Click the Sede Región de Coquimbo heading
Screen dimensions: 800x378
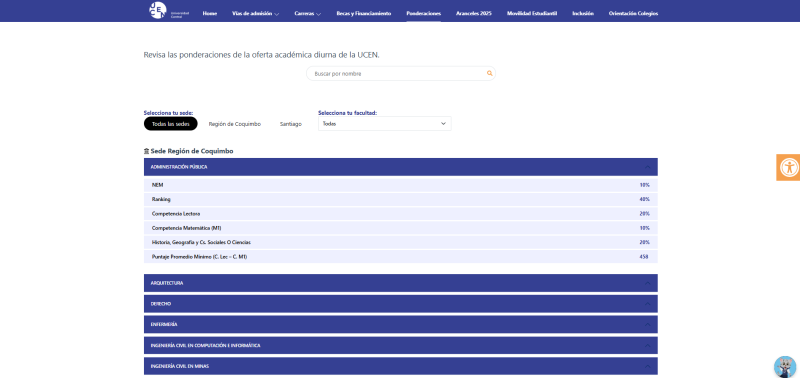point(189,152)
